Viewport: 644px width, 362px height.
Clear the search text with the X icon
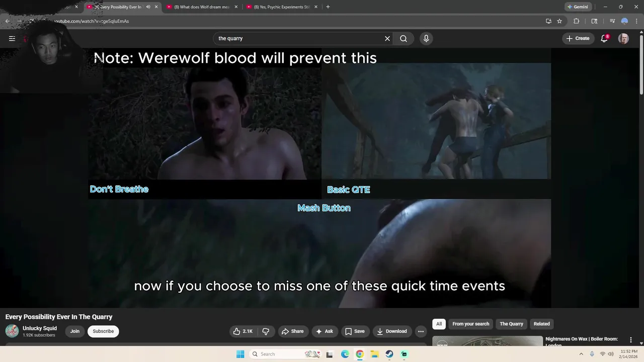[x=387, y=39]
